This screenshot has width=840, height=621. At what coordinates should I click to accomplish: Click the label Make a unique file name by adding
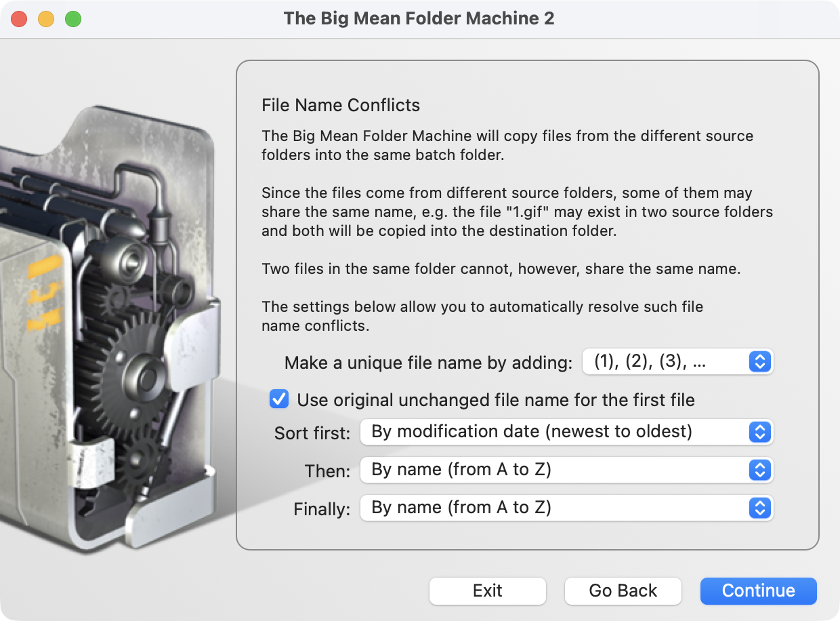point(429,363)
